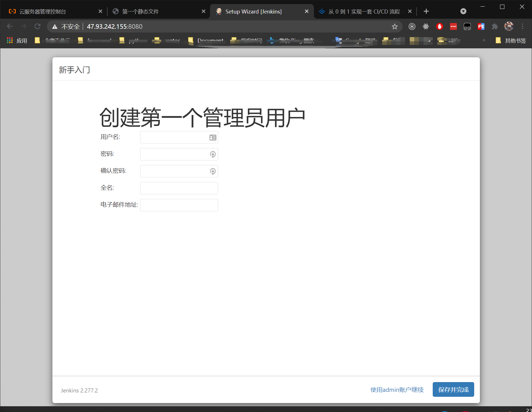The width and height of the screenshot is (532, 412).
Task: Focus the 确认密码 input field
Action: [179, 171]
